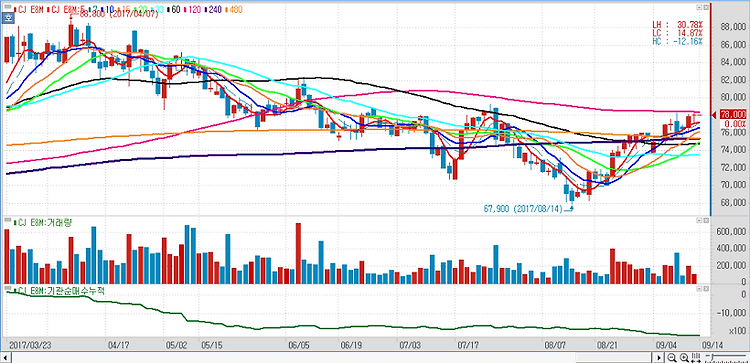
Task: Click the zoom out magnifier icon
Action: pos(673,358)
